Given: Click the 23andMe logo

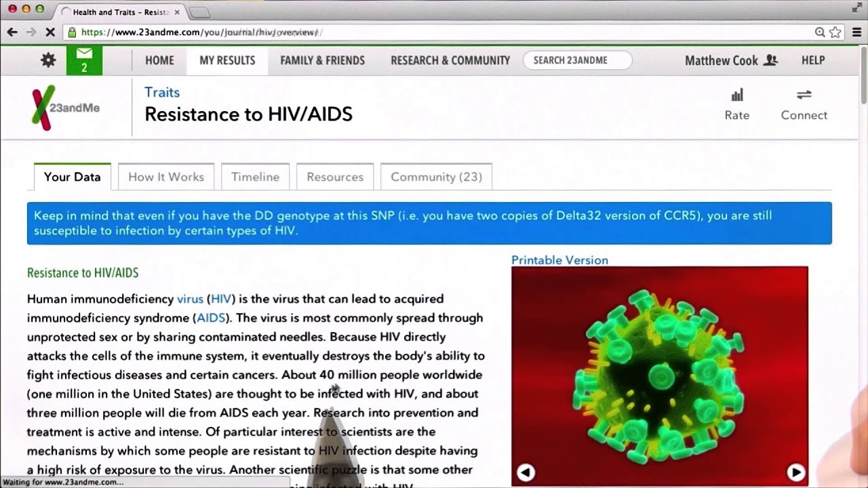Looking at the screenshot, I should (x=66, y=108).
